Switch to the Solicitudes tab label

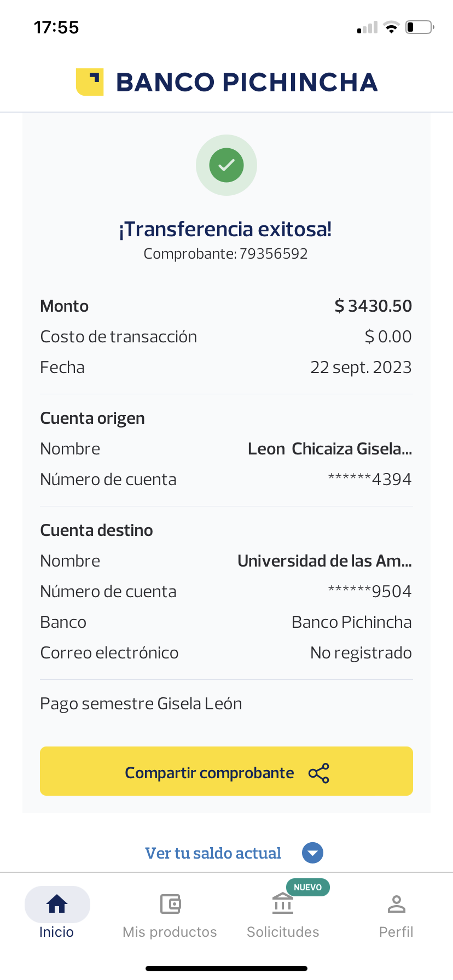pyautogui.click(x=283, y=932)
